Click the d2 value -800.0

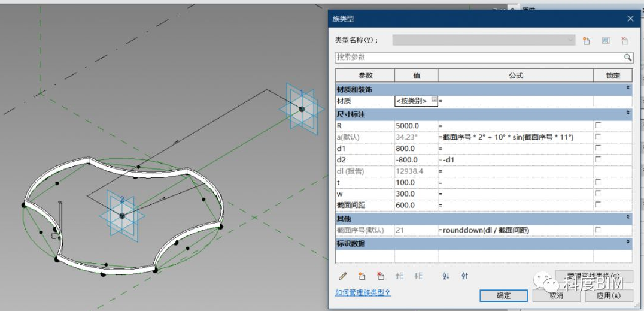(416, 159)
